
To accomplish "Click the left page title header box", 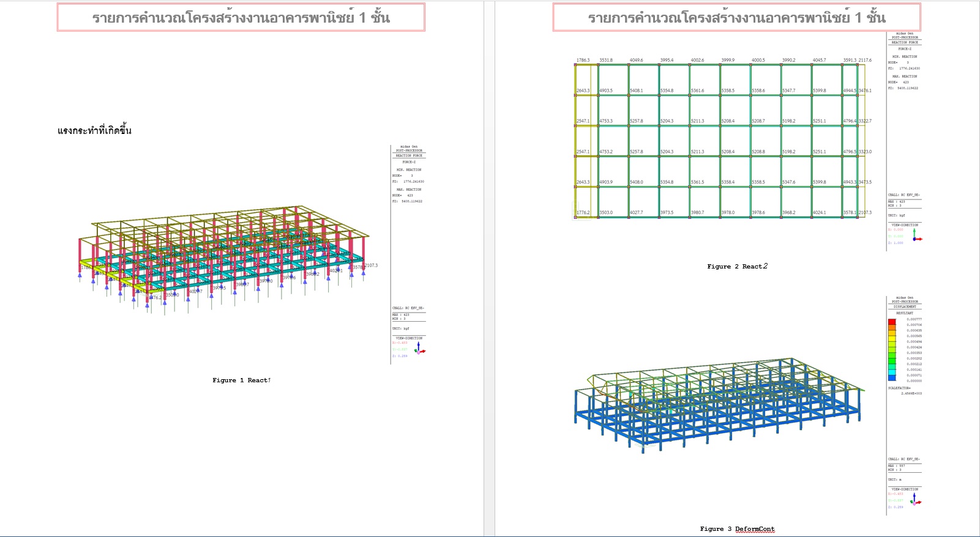I will (241, 18).
